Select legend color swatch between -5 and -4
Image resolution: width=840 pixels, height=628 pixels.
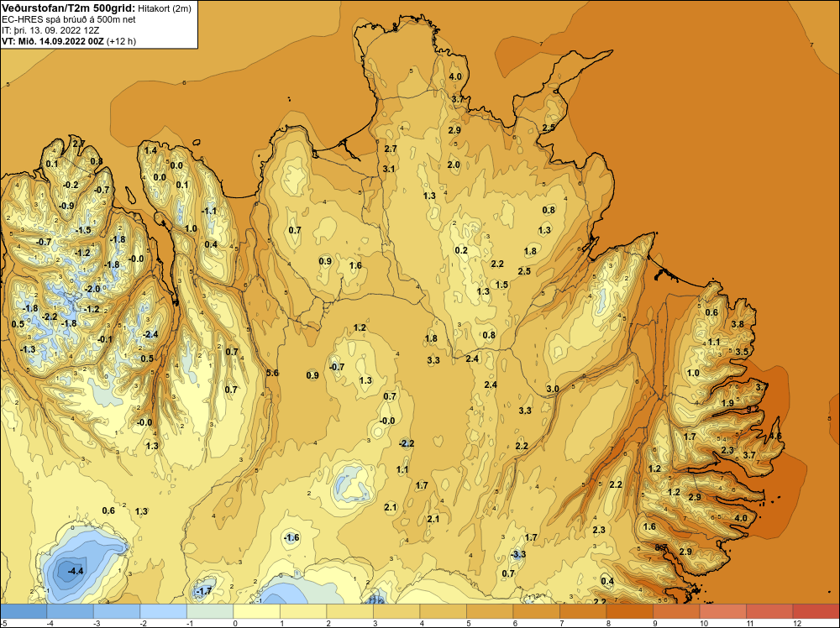point(24,611)
